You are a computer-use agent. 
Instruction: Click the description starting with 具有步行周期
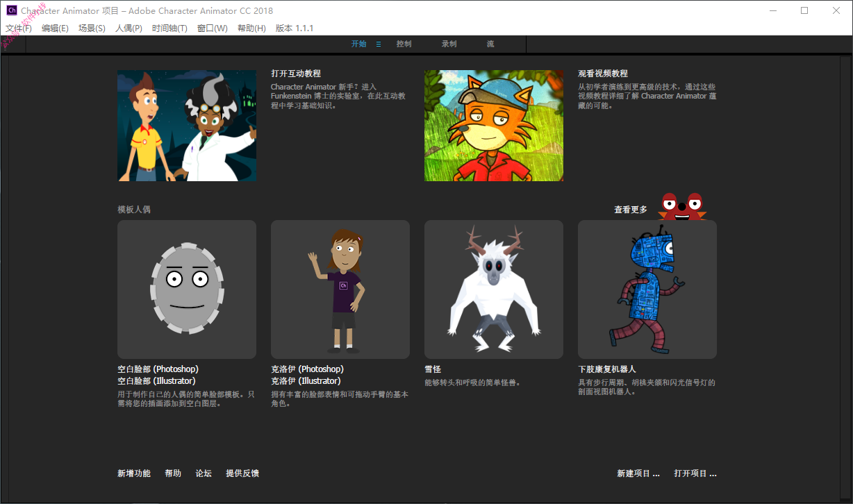tap(647, 387)
